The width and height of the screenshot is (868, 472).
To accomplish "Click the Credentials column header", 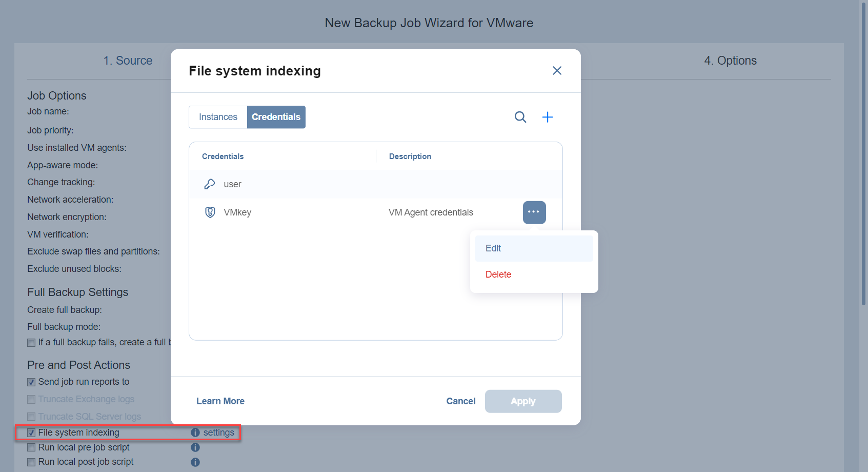I will pos(223,156).
